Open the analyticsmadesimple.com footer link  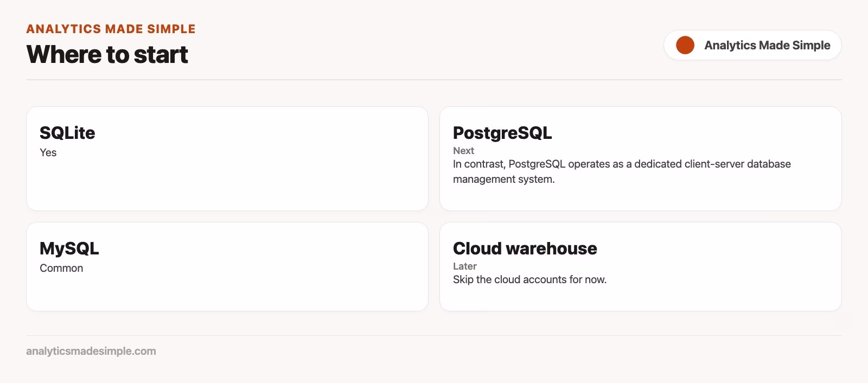tap(91, 351)
